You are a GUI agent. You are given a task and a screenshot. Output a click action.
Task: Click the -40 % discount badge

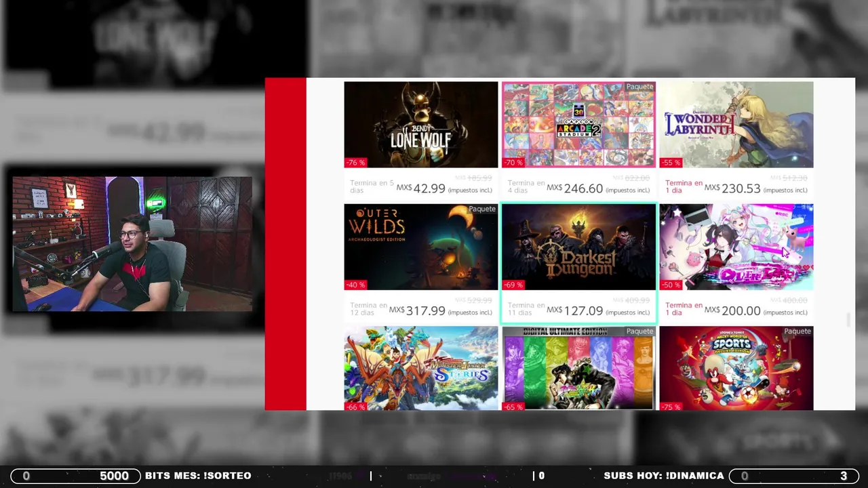(x=355, y=285)
